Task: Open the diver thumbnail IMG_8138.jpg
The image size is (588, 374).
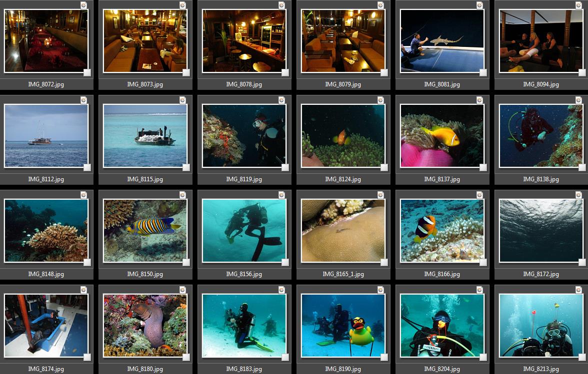Action: click(541, 135)
